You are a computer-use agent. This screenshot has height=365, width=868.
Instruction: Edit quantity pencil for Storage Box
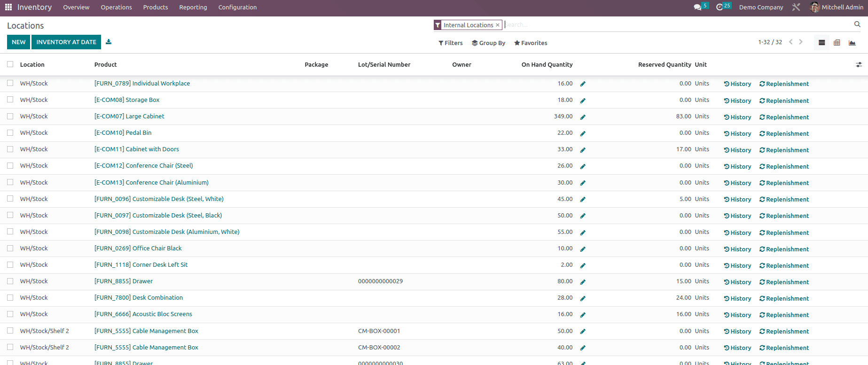[583, 101]
